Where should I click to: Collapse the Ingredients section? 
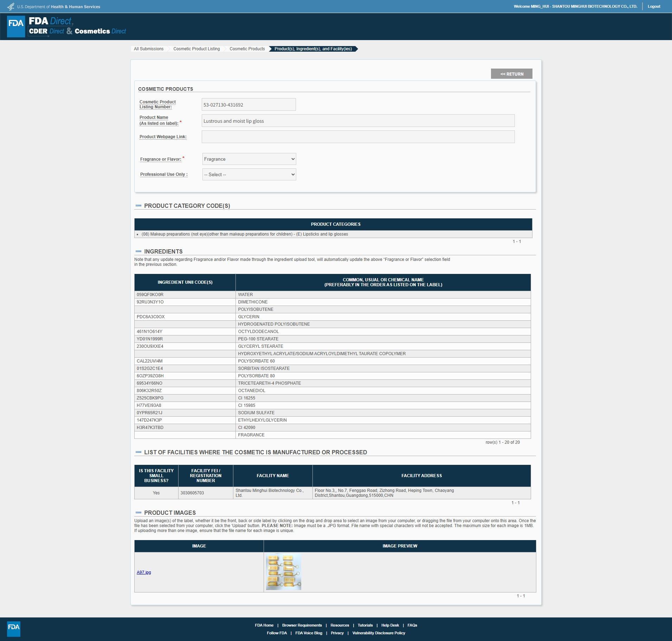coord(138,251)
